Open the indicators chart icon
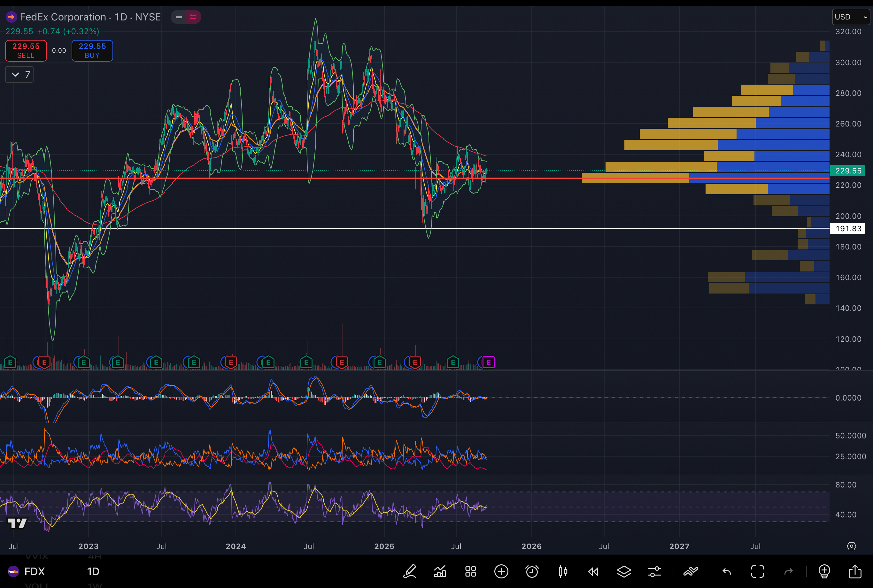Screen dimensions: 873x588 (x=440, y=571)
